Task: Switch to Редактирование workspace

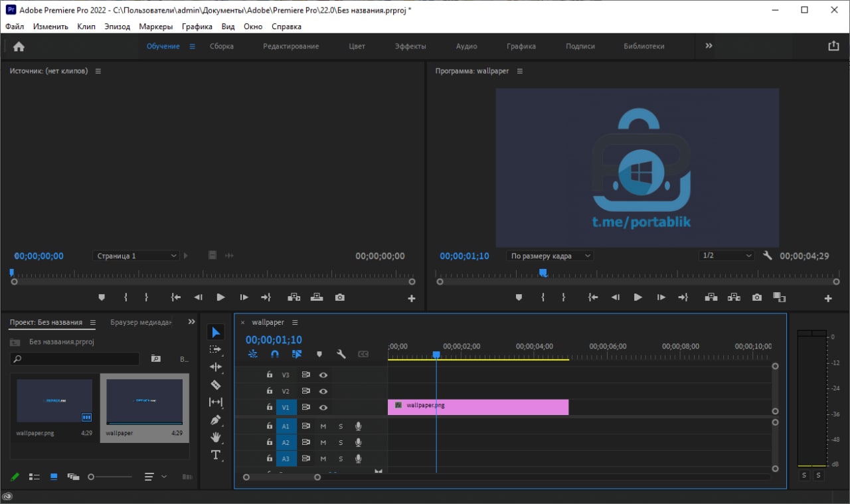Action: [x=291, y=46]
